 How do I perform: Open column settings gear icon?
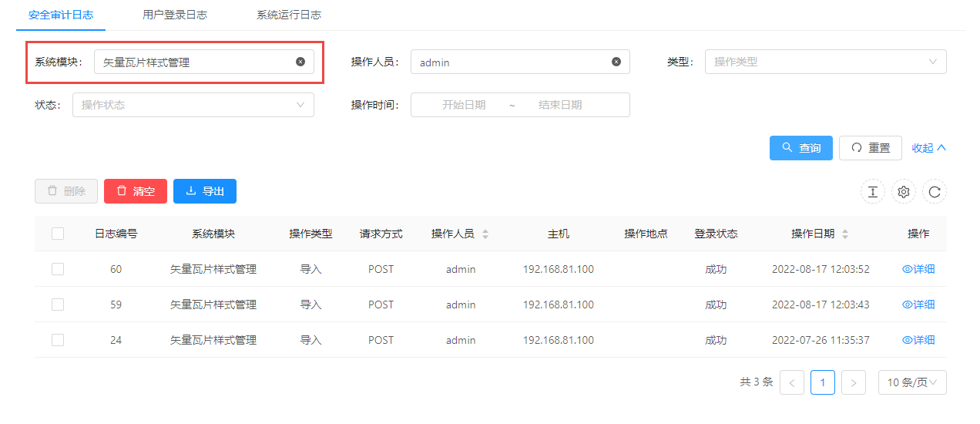click(904, 192)
